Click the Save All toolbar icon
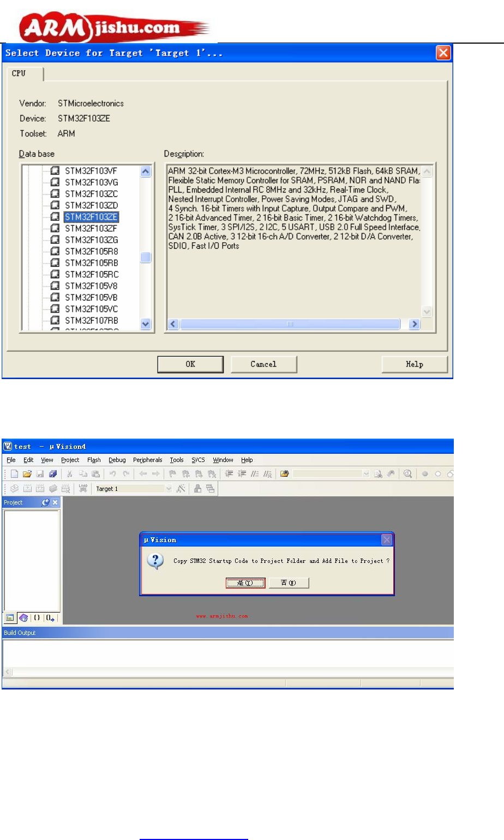The image size is (504, 840). coord(52,474)
